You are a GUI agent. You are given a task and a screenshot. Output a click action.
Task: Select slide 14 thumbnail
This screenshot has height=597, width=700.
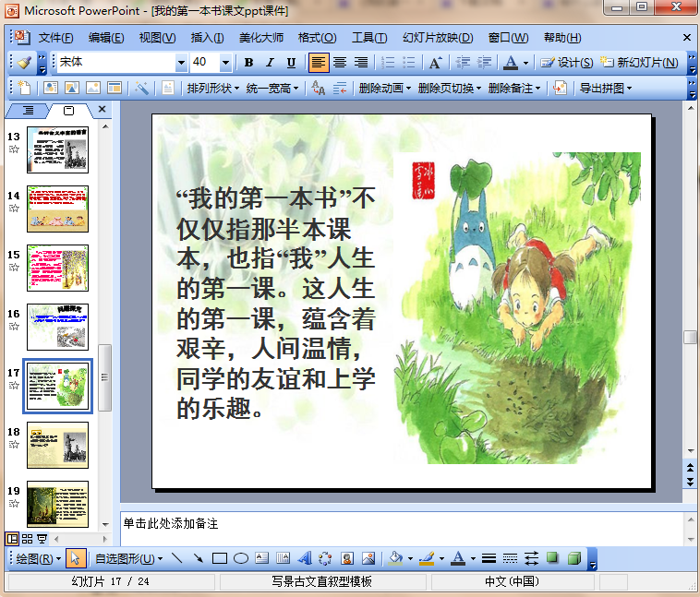click(57, 209)
